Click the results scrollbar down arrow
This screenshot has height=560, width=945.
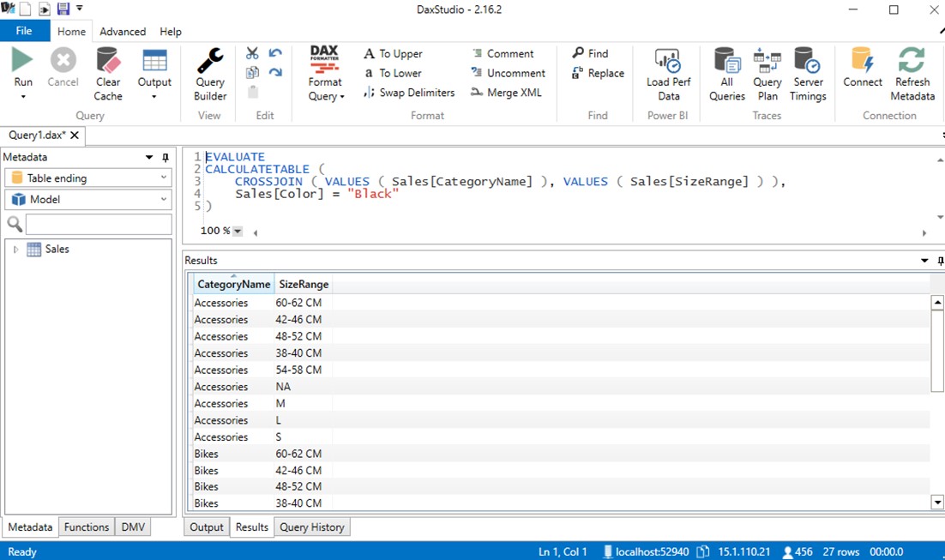click(x=936, y=502)
